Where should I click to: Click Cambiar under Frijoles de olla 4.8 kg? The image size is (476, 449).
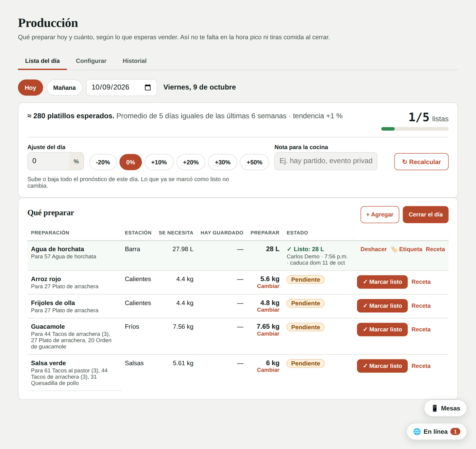tap(268, 310)
